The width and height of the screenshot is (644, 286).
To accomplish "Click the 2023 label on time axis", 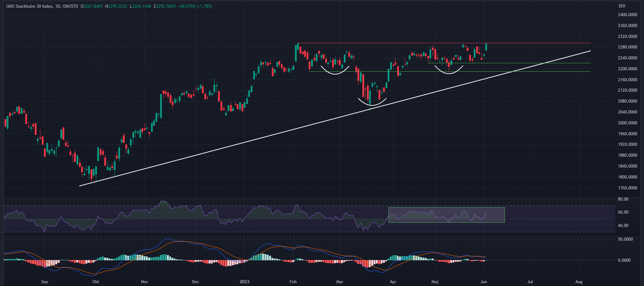I will point(244,282).
